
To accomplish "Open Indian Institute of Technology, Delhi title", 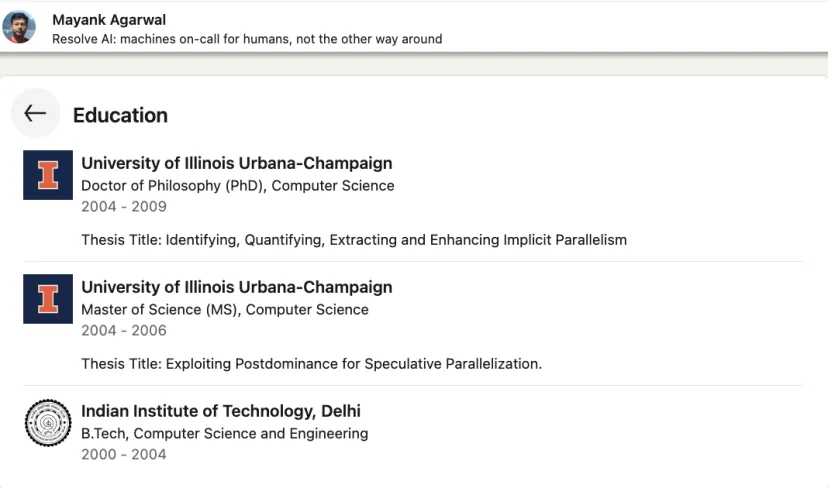I will coord(221,411).
